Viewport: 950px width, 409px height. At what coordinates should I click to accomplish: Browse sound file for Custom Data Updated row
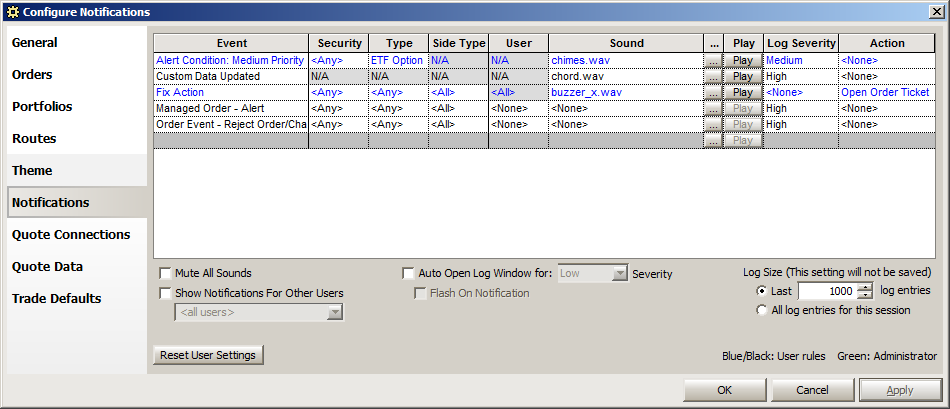[713, 76]
